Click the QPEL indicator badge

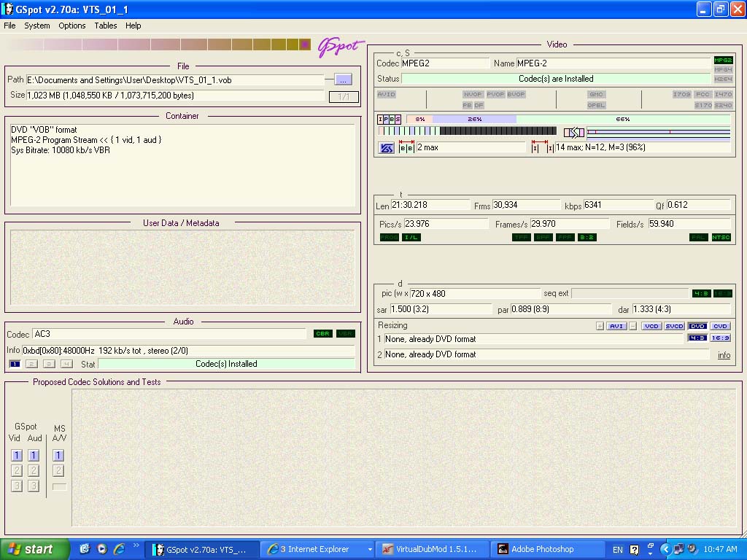pyautogui.click(x=596, y=105)
